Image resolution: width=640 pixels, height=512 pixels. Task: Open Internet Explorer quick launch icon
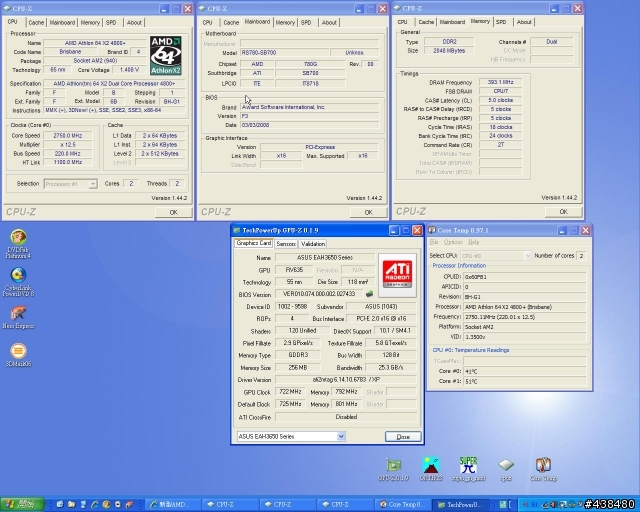click(95, 505)
